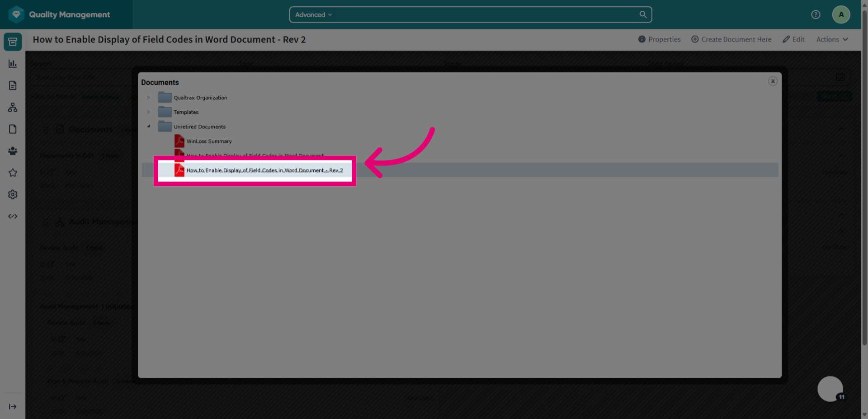Open the organization hierarchy sidebar icon
The image size is (868, 419).
tap(13, 107)
